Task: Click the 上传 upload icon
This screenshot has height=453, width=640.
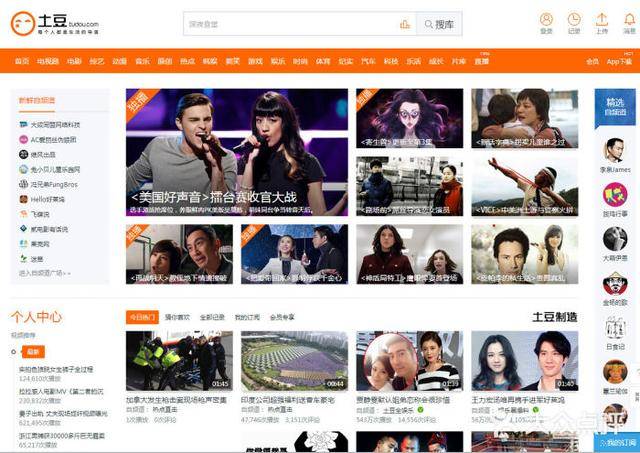Action: click(602, 20)
